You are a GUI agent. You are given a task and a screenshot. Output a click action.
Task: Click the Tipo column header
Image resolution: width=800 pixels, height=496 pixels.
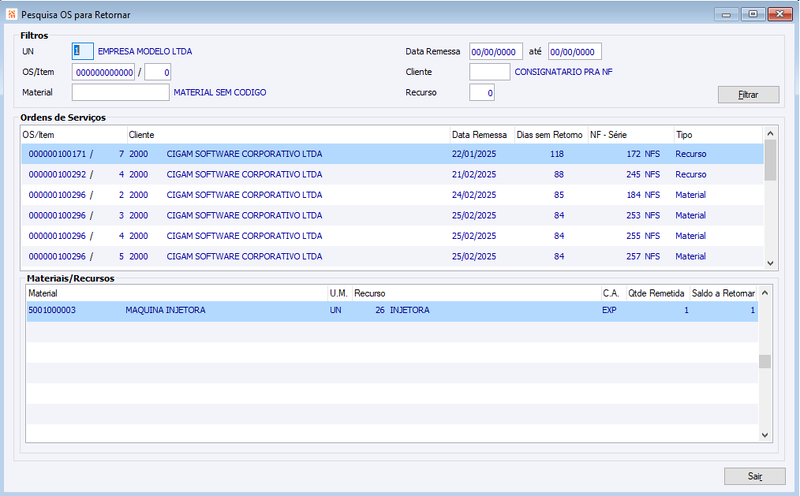pyautogui.click(x=719, y=135)
